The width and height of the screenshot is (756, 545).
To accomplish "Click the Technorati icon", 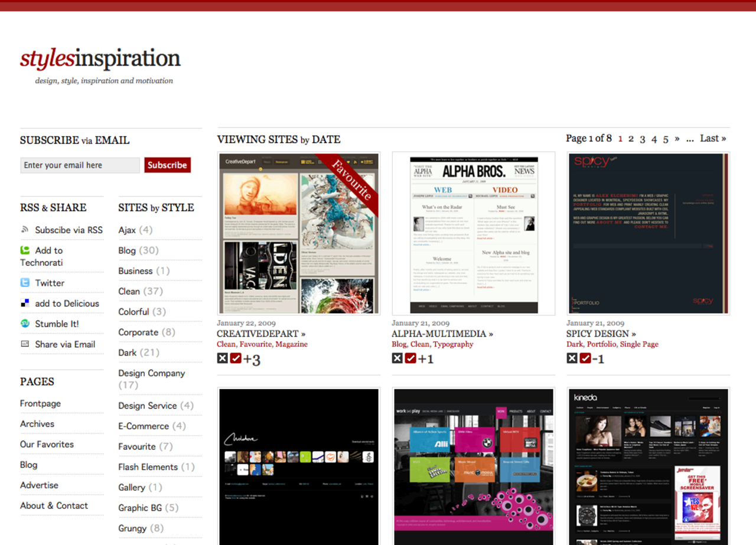I will coord(25,250).
